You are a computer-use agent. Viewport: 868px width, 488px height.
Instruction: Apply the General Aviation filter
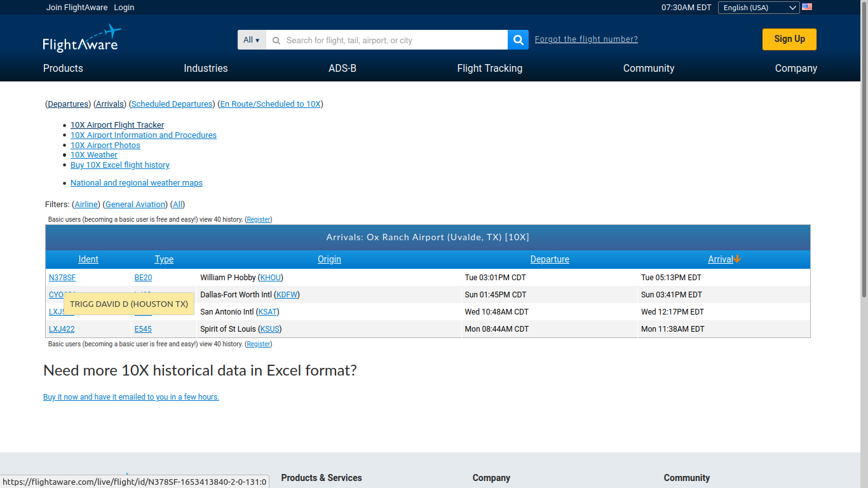click(135, 205)
